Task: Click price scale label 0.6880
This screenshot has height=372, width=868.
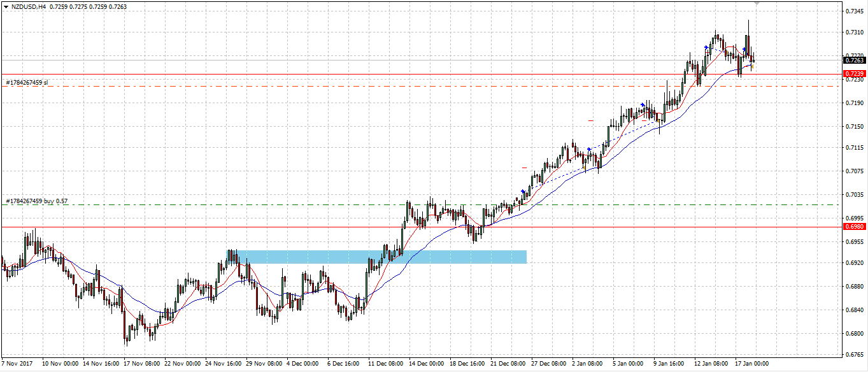Action: 855,287
